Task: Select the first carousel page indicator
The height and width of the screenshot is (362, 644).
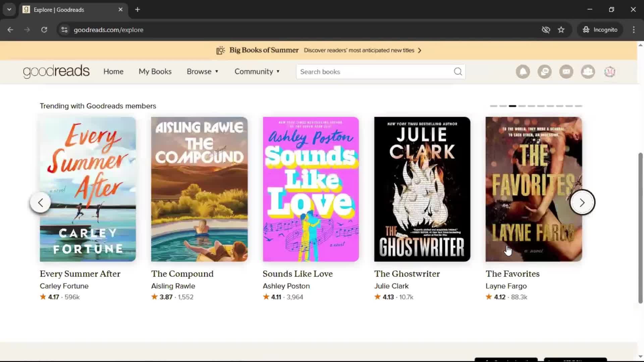Action: pyautogui.click(x=493, y=106)
